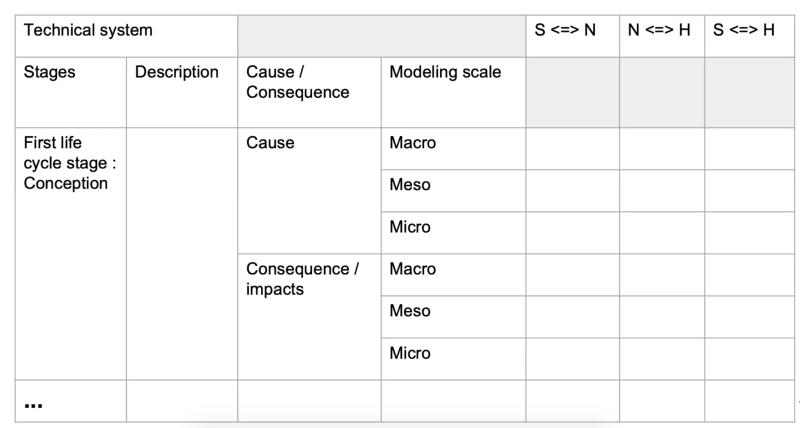Click the empty S <=> N cell for Cause Macro
Screen dimensions: 800x428
(572, 148)
